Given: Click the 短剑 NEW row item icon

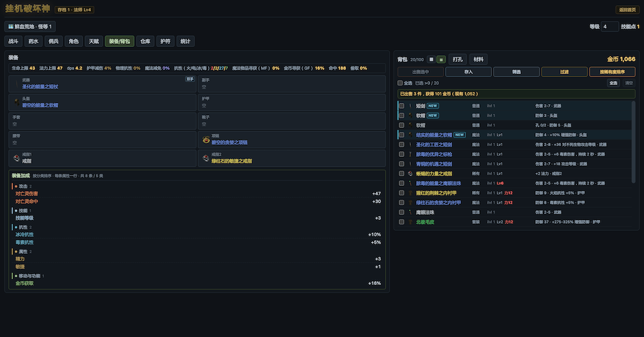Looking at the screenshot, I should click(410, 105).
